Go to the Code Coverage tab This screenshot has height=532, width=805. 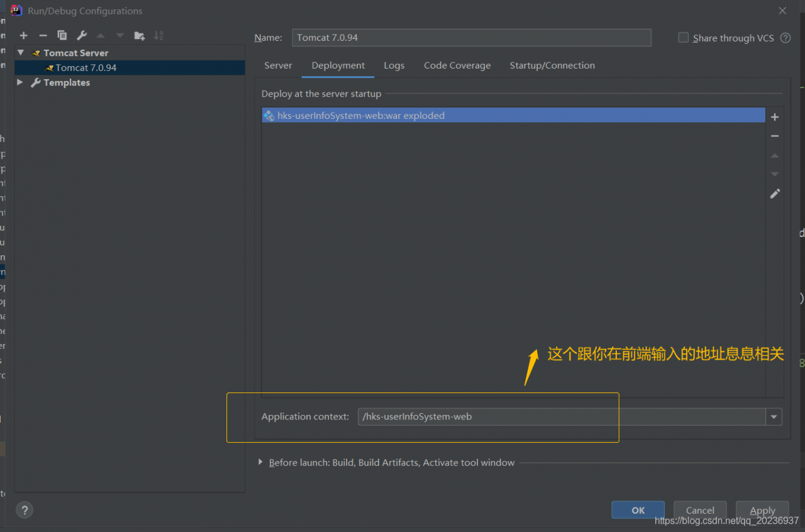(457, 65)
